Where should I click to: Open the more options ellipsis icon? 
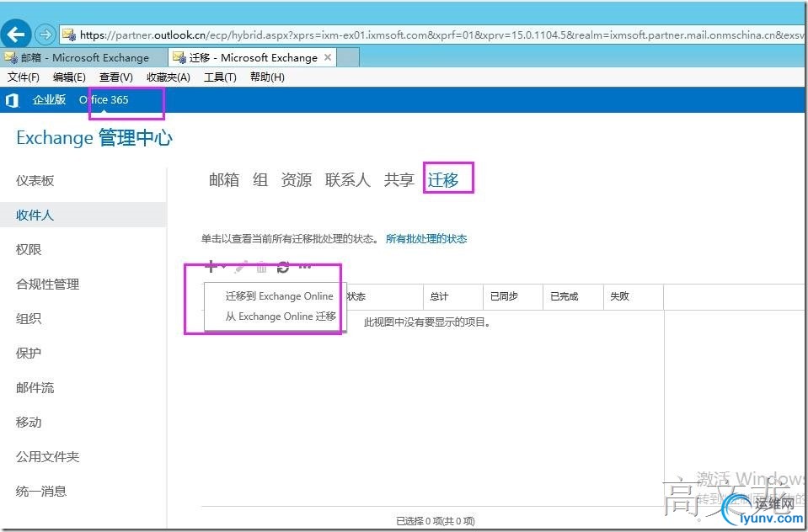tap(304, 267)
